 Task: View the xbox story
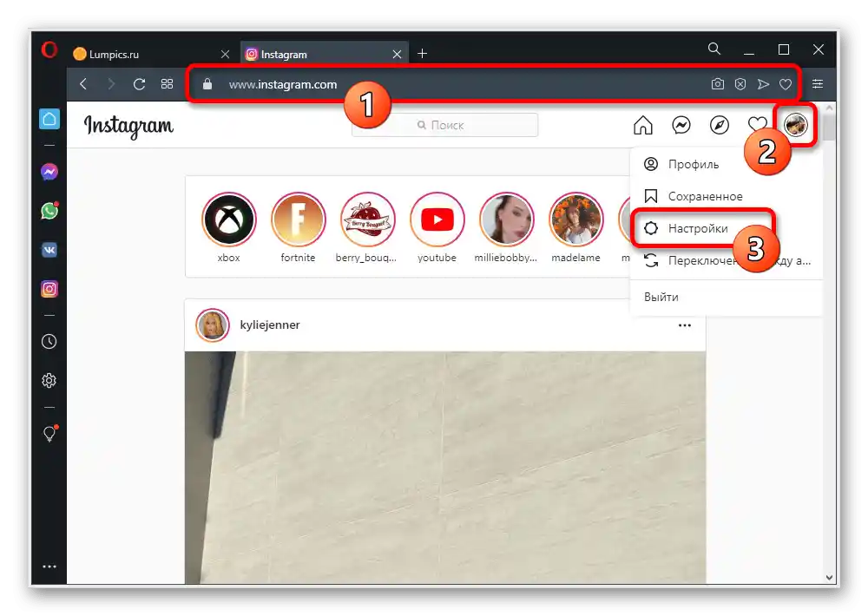[228, 220]
